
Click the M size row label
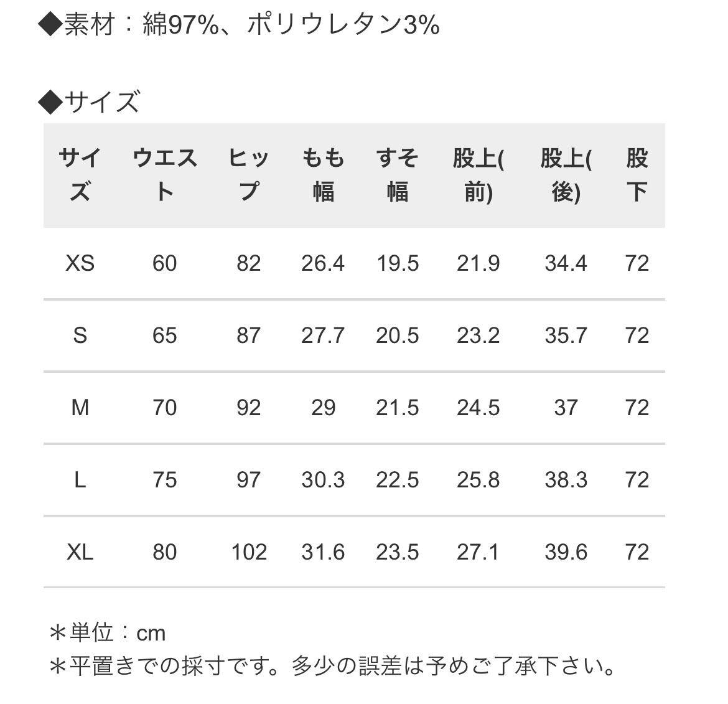tap(80, 408)
